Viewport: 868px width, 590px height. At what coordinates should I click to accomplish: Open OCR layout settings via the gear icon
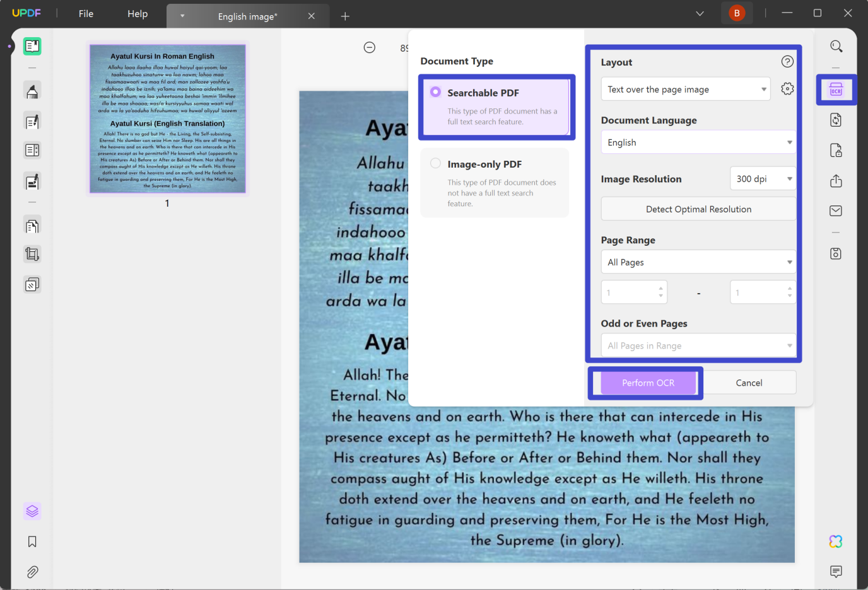pyautogui.click(x=787, y=88)
